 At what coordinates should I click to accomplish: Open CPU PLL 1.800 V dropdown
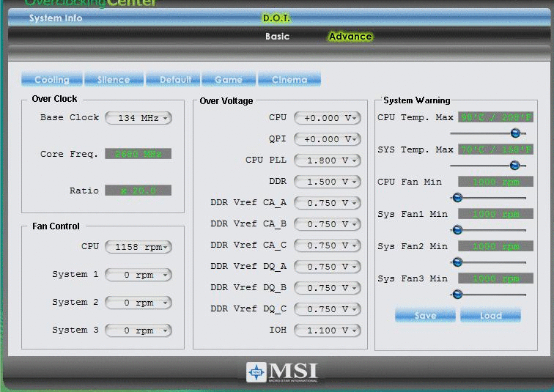click(328, 160)
